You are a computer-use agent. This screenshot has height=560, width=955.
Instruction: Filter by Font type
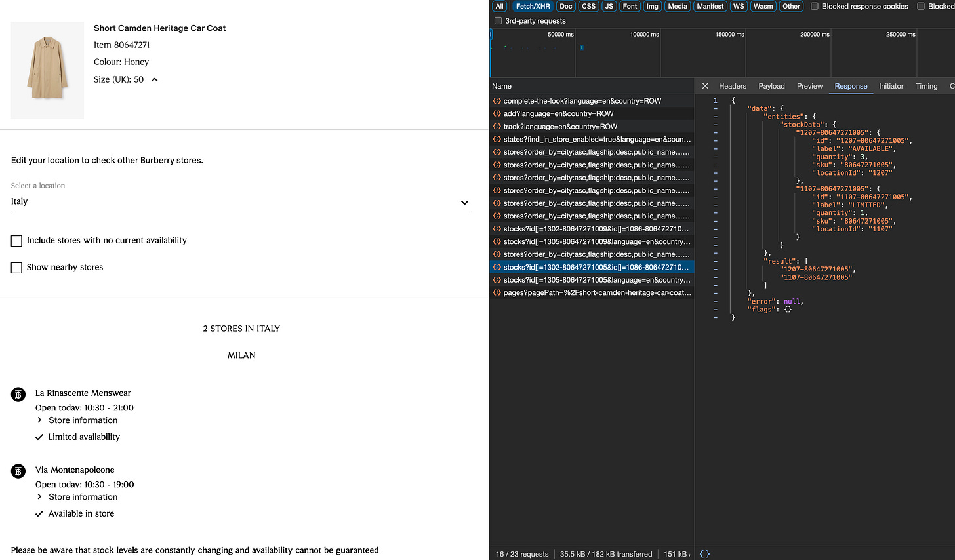(630, 6)
